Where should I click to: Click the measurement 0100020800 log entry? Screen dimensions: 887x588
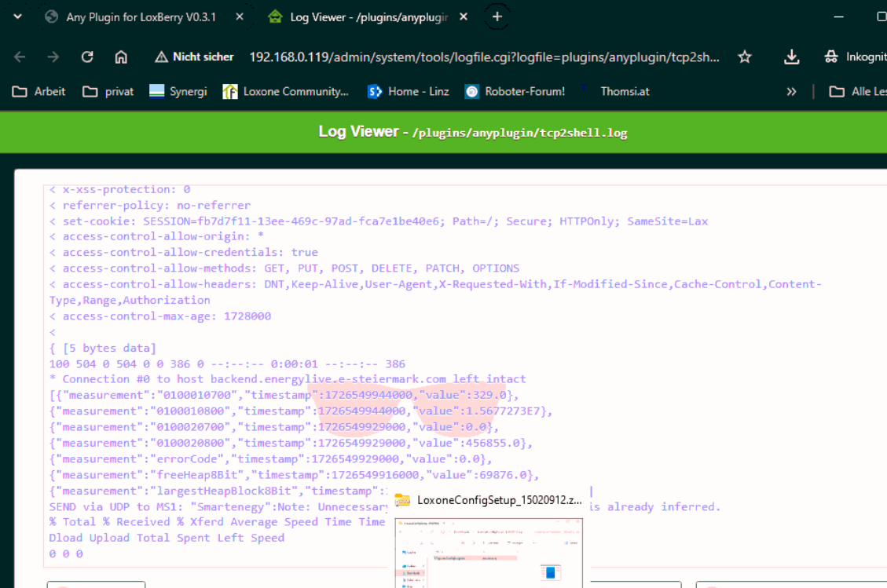click(x=291, y=443)
